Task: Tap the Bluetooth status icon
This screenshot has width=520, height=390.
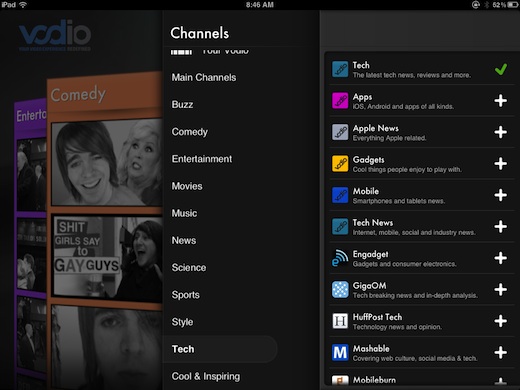Action: [486, 5]
